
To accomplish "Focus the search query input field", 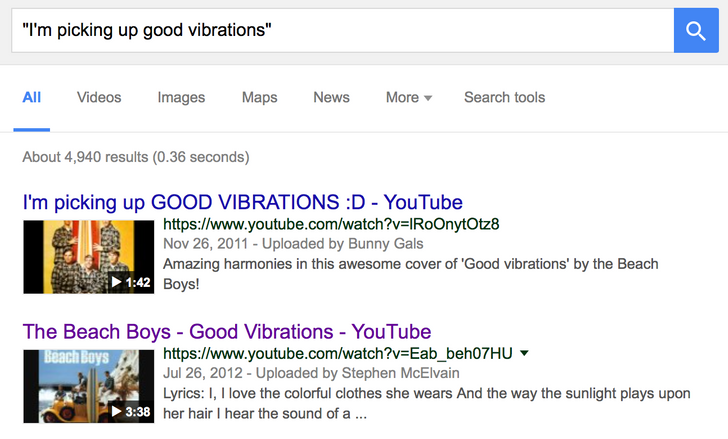I will 340,30.
